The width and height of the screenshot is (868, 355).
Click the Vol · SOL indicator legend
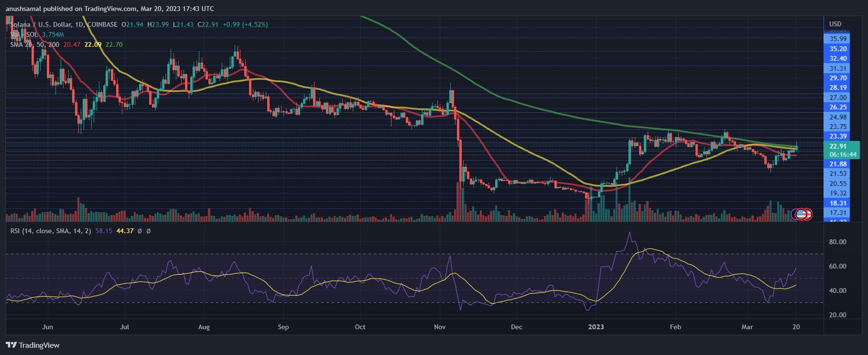pyautogui.click(x=24, y=34)
